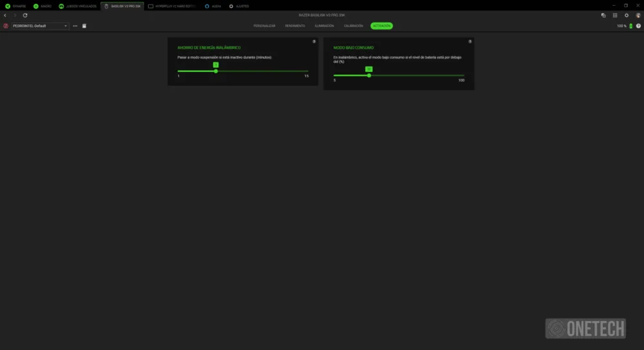Click the low power threshold slider track
This screenshot has width=644, height=350.
point(399,75)
